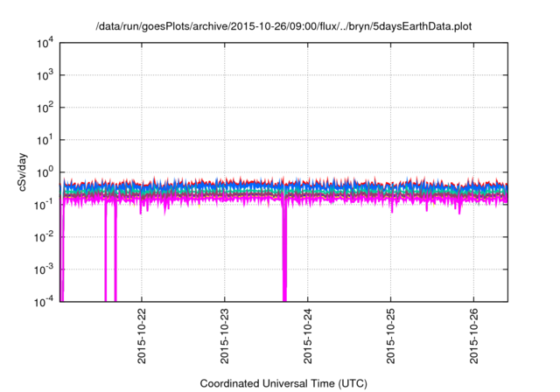Click the 2015-10-23 date tick label
The height and width of the screenshot is (392, 560).
(225, 336)
